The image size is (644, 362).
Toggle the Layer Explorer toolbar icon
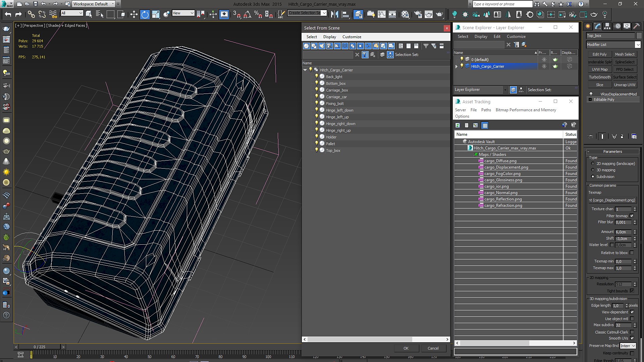pos(358,14)
